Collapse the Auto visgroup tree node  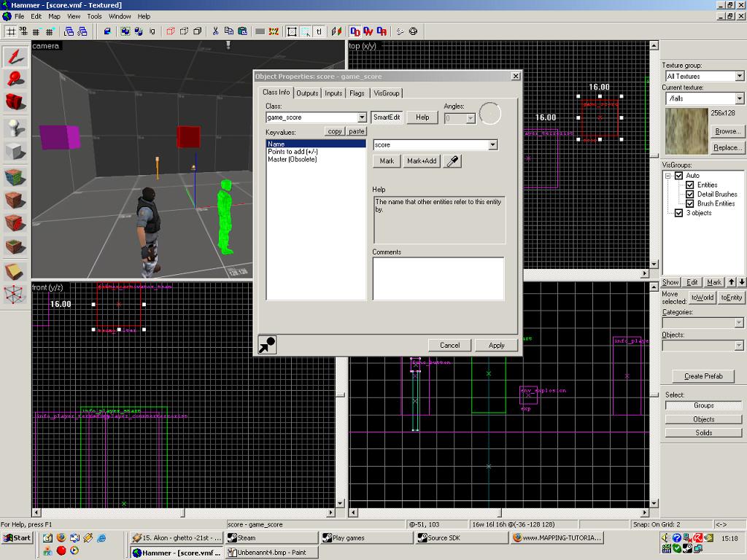668,176
